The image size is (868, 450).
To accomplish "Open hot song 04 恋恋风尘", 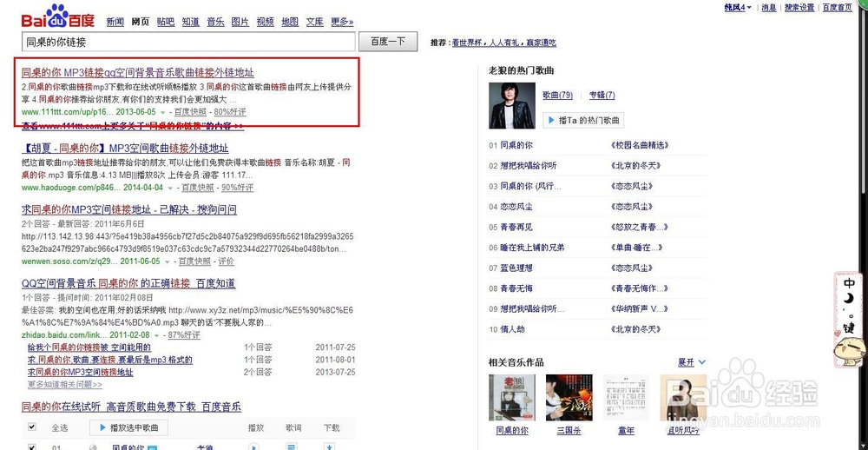I will pos(516,207).
